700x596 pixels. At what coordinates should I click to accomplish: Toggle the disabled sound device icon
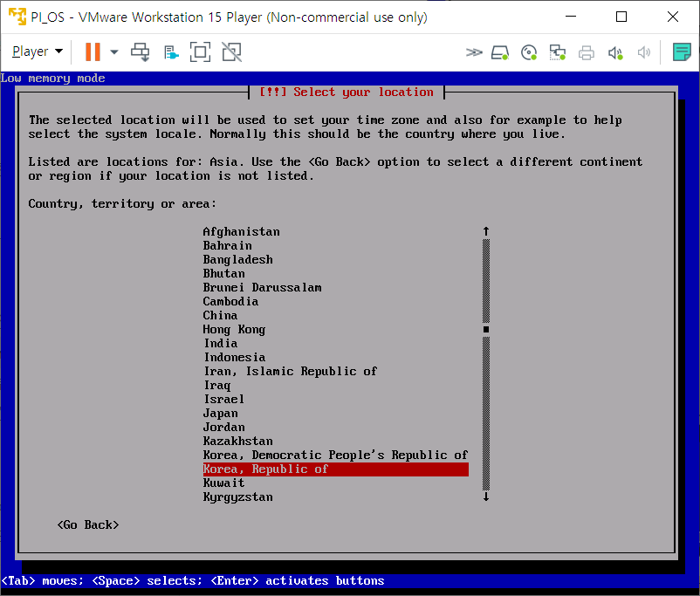[644, 52]
